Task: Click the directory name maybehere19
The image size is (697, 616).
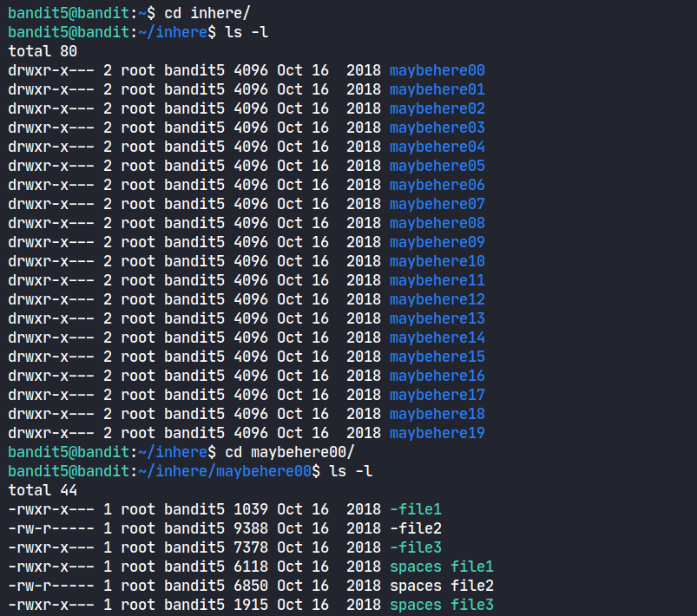Action: [x=437, y=433]
